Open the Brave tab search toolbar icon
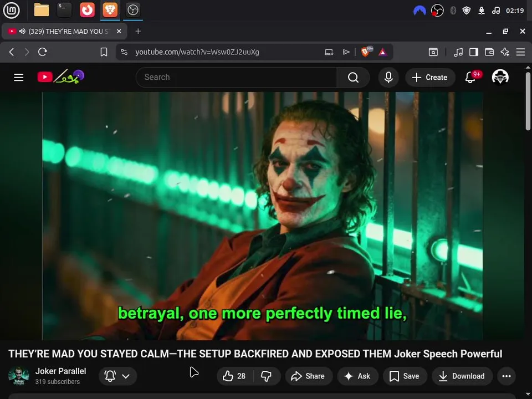532x399 pixels. pyautogui.click(x=433, y=52)
